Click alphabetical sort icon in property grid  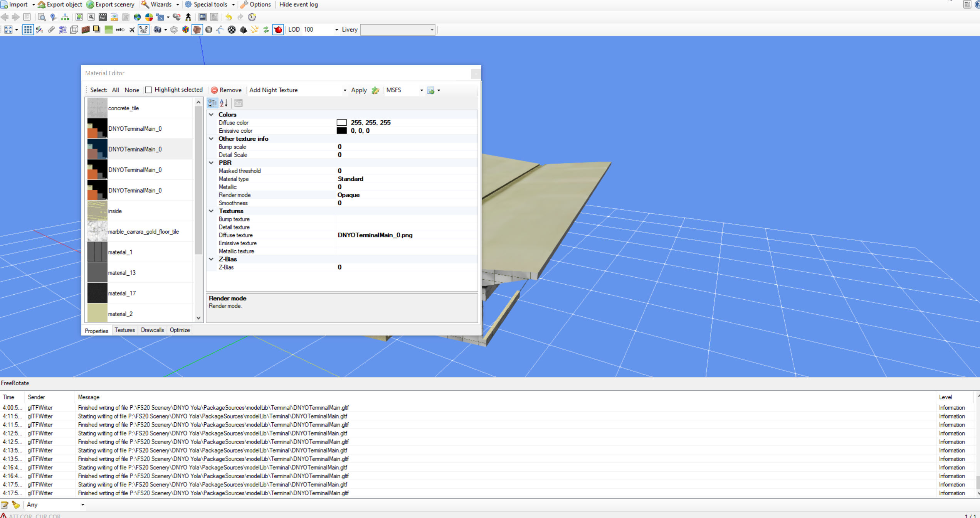pos(224,103)
